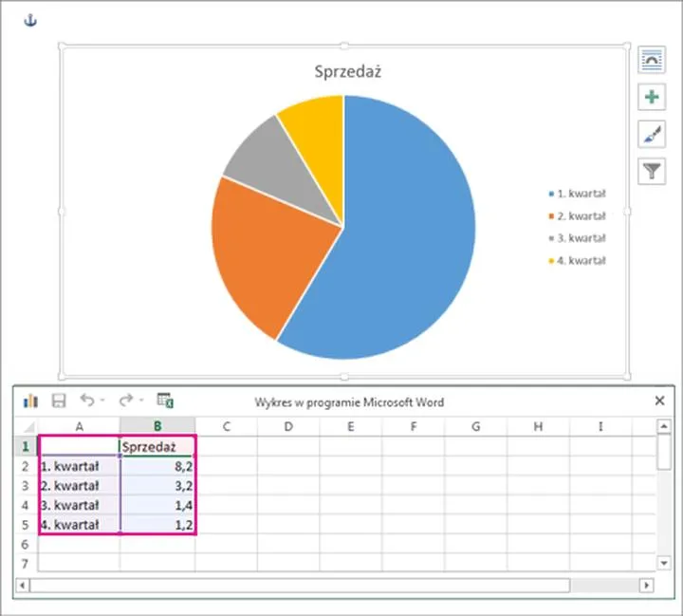Viewport: 683px width, 616px height.
Task: Click the Chart Elements plus button
Action: coord(653,97)
